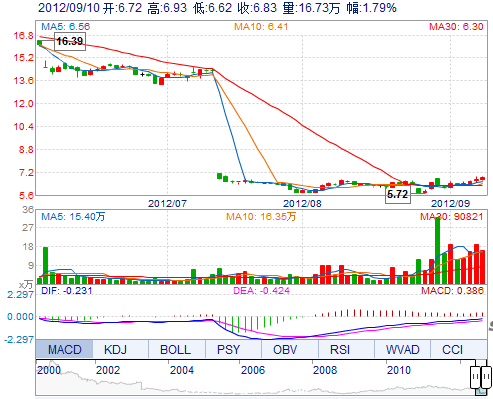Click the 2004 mark on the timeline
The image size is (493, 399).
[x=182, y=370]
